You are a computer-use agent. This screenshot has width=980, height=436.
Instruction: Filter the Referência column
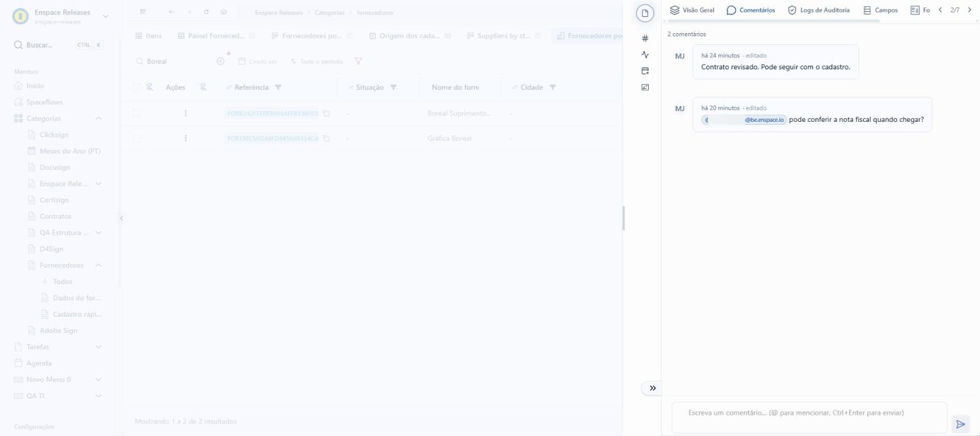pyautogui.click(x=278, y=87)
